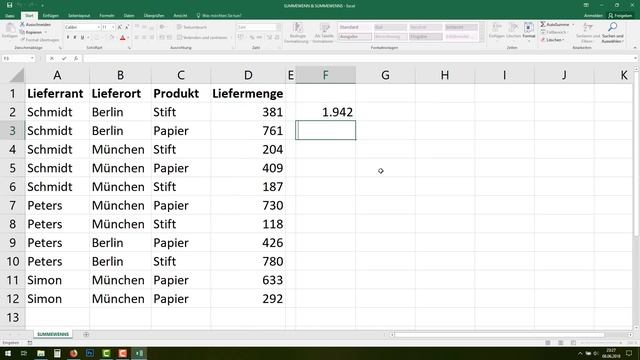Click the zoom slider in status bar
This screenshot has width=640, height=360.
[600, 343]
